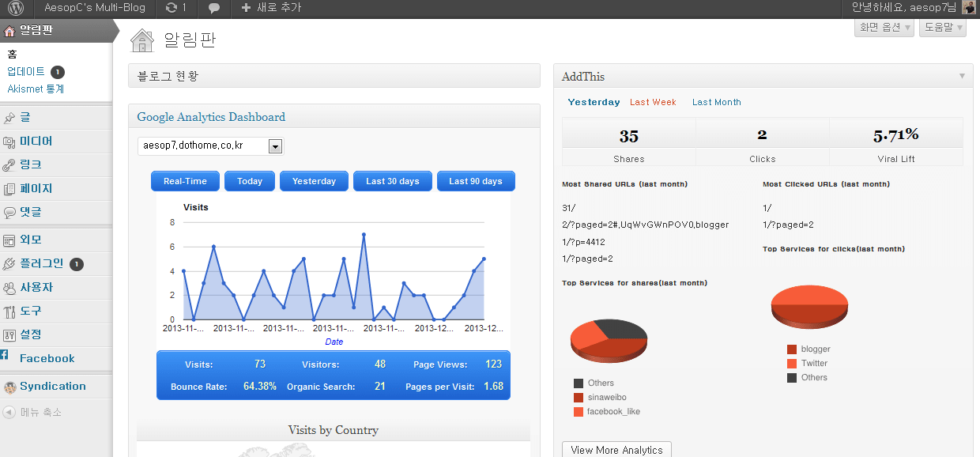The image size is (980, 457).
Task: Click the dashboard house icon beside 알림판 heading
Action: click(141, 40)
